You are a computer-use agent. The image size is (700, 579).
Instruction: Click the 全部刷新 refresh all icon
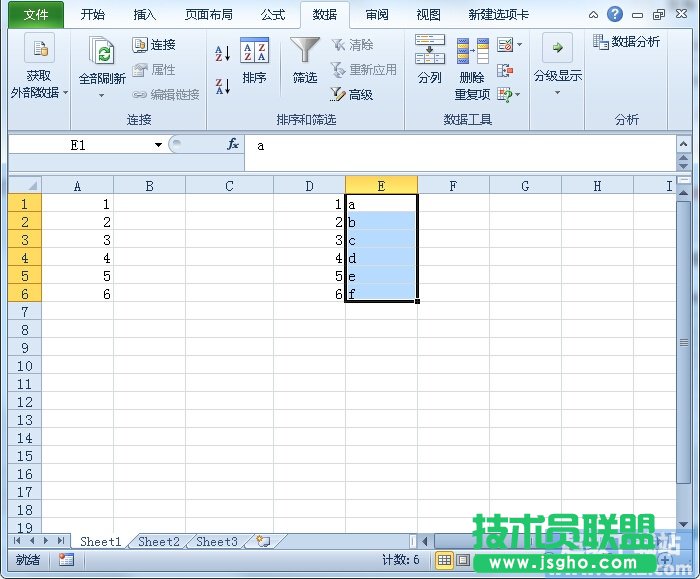pyautogui.click(x=102, y=59)
